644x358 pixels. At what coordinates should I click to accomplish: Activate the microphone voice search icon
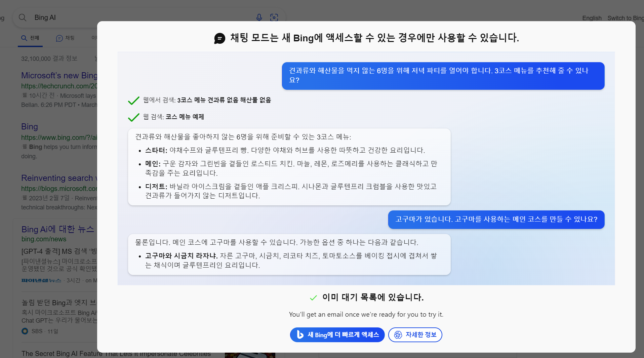pos(259,17)
